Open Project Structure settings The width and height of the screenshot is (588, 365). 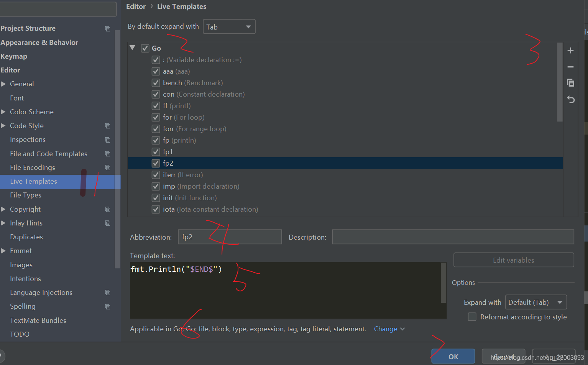click(28, 28)
